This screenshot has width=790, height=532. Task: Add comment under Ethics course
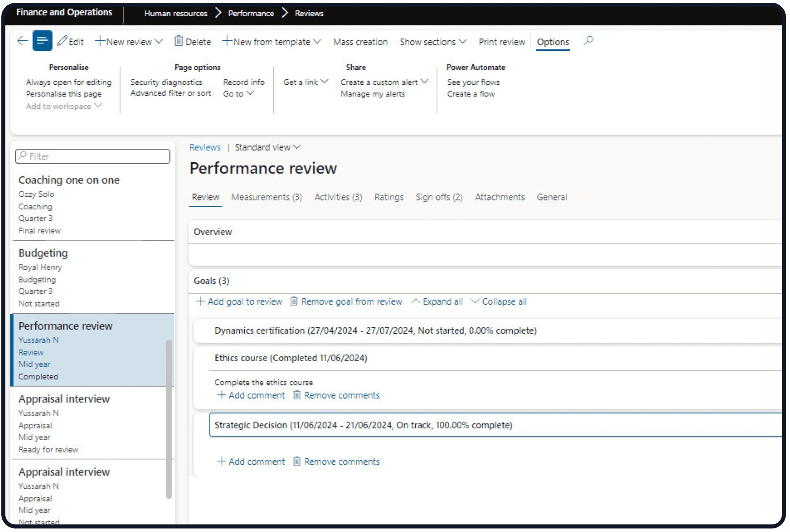coord(251,395)
